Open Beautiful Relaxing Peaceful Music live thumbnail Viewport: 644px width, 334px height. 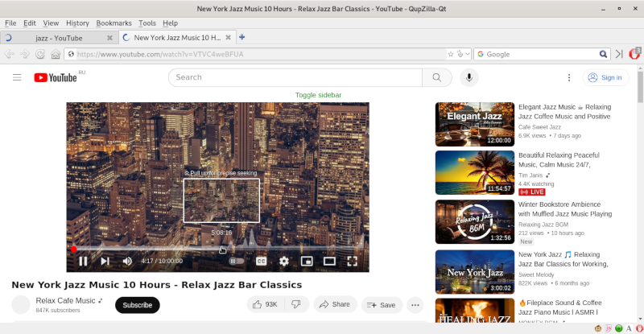point(475,172)
